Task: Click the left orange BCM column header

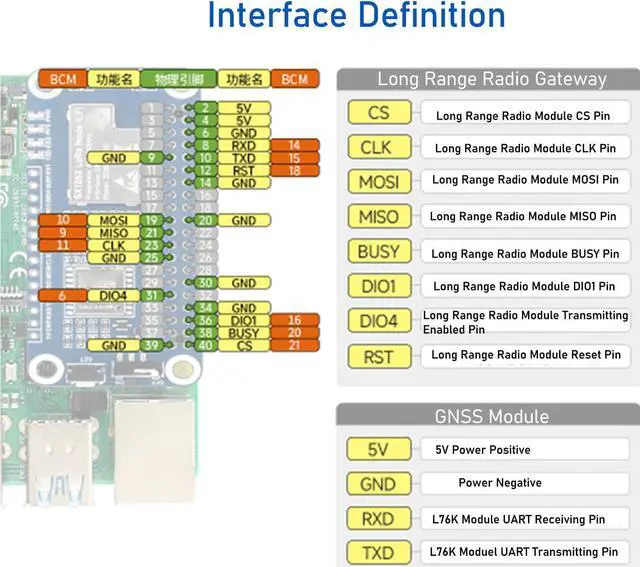Action: tap(62, 79)
